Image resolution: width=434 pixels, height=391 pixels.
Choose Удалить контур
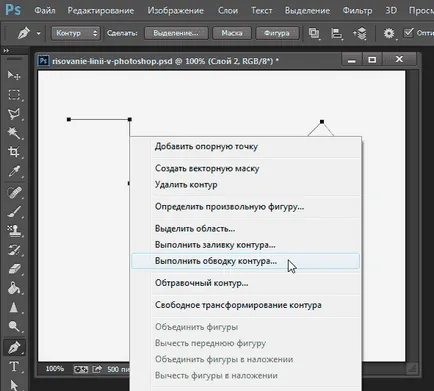tap(245, 185)
